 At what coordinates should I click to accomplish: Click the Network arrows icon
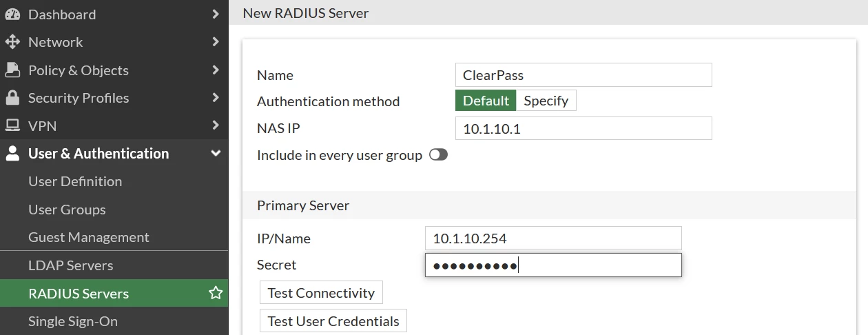(12, 42)
